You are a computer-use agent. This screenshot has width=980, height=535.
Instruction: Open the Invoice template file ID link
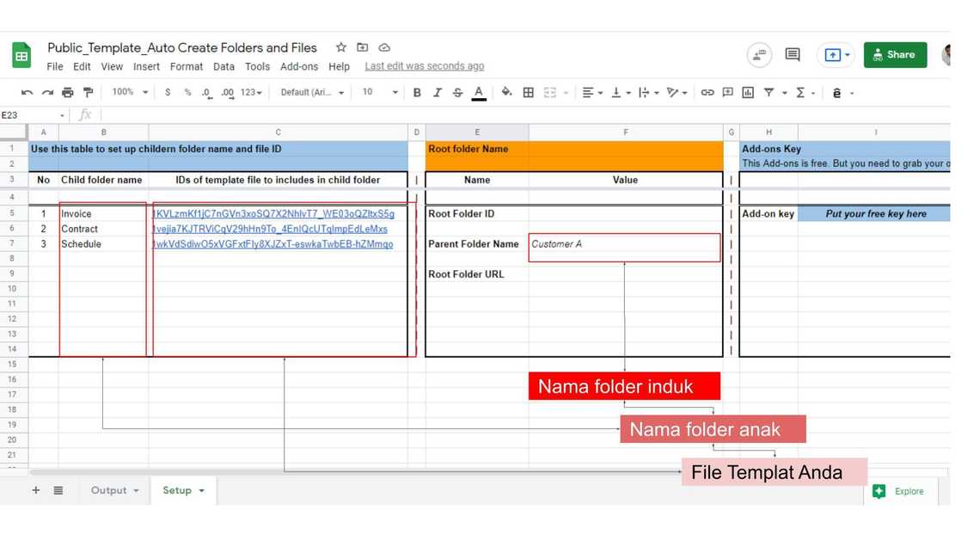point(273,214)
